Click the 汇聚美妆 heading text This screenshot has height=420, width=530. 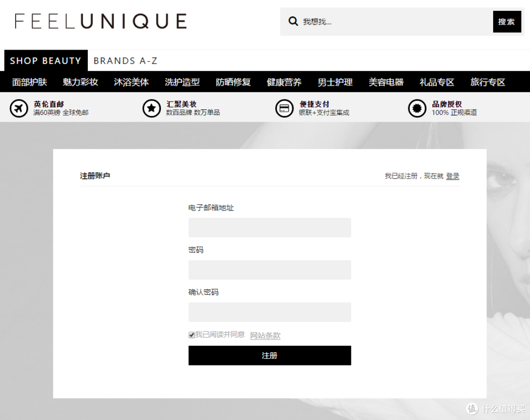(182, 104)
